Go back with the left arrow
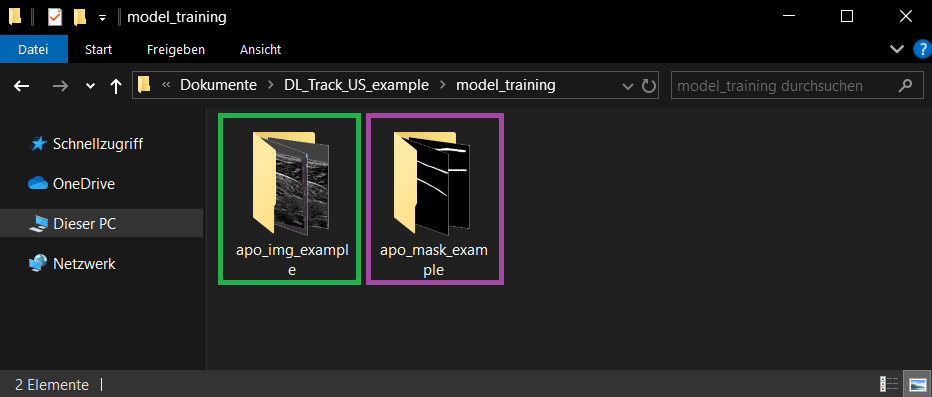This screenshot has height=397, width=932. coord(21,86)
